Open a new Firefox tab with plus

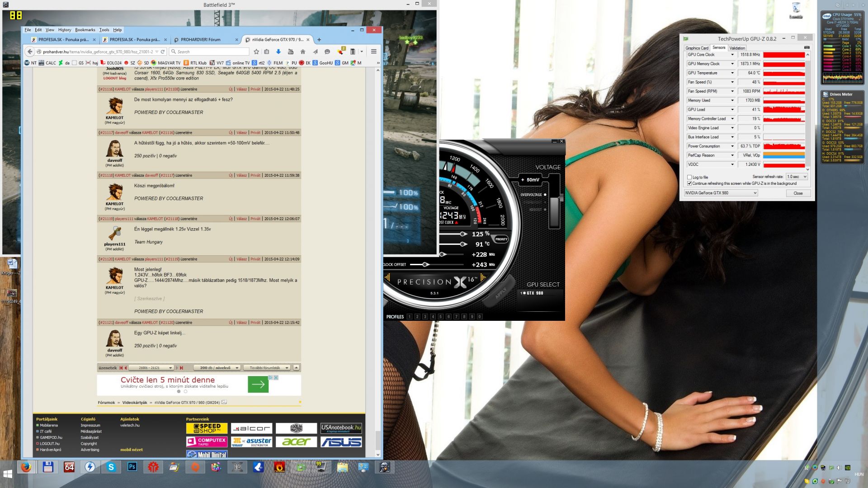click(x=319, y=40)
